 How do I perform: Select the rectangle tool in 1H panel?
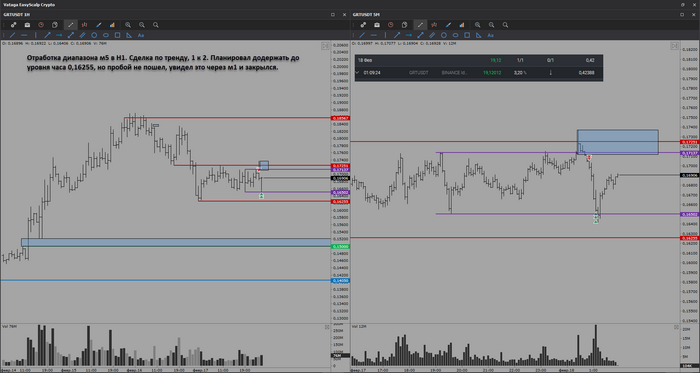pos(117,35)
